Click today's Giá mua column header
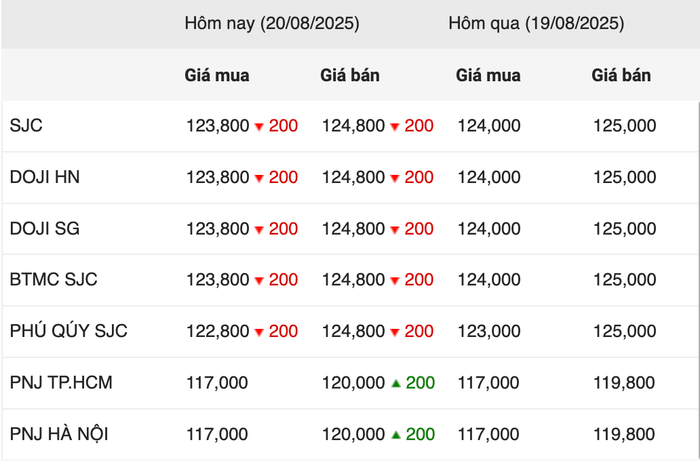Screen dimensions: 700x461 click(217, 75)
